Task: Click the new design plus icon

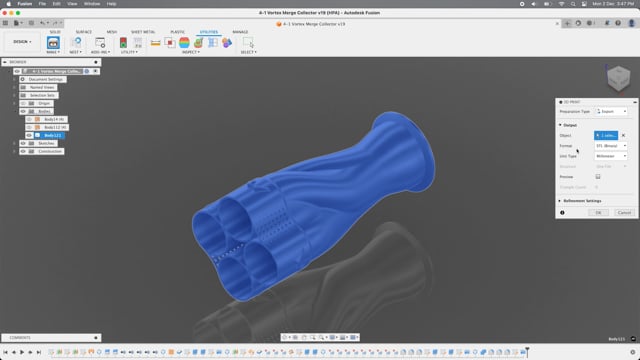Action: click(x=567, y=23)
